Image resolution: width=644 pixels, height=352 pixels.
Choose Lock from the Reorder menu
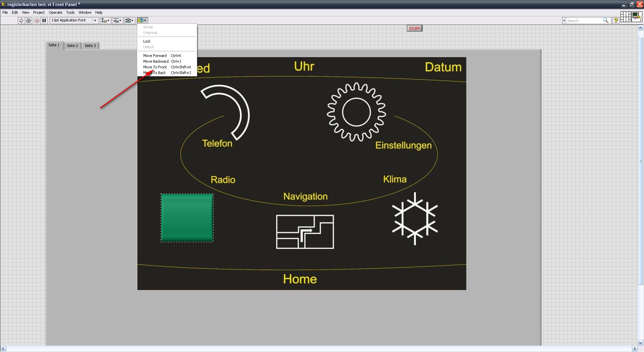pyautogui.click(x=167, y=41)
